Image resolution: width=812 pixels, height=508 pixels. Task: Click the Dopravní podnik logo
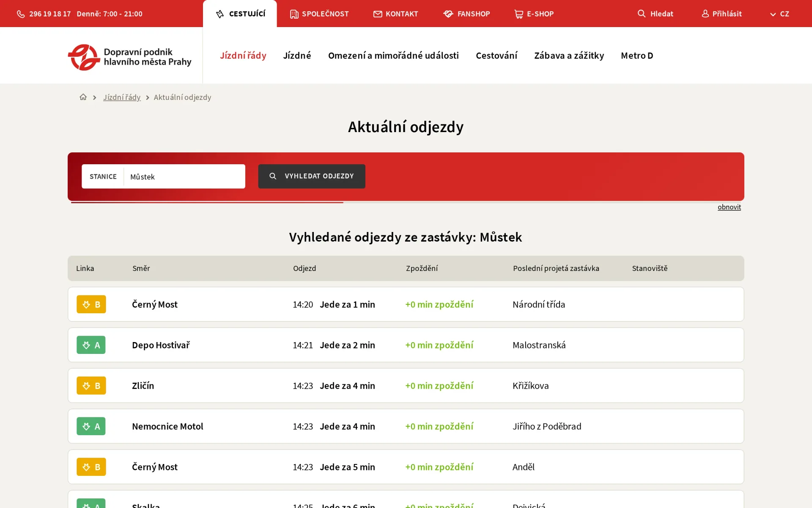[129, 57]
